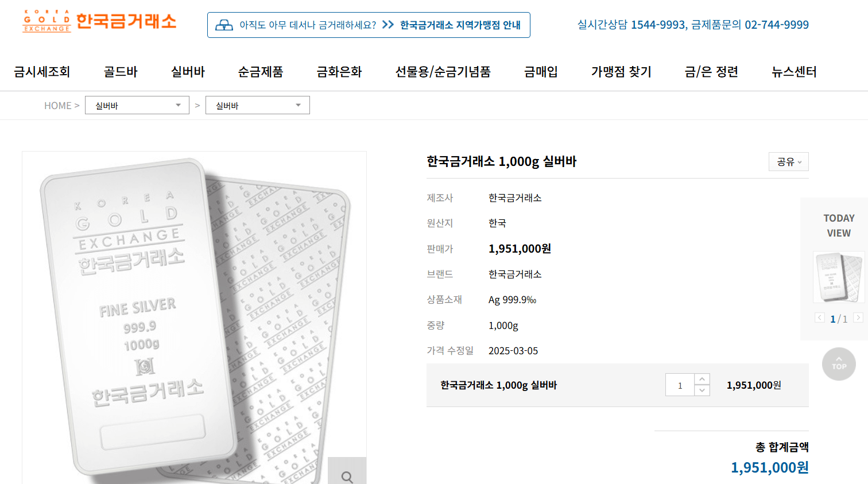Click the Korea Gold Exchange logo
The image size is (868, 484).
(x=99, y=21)
